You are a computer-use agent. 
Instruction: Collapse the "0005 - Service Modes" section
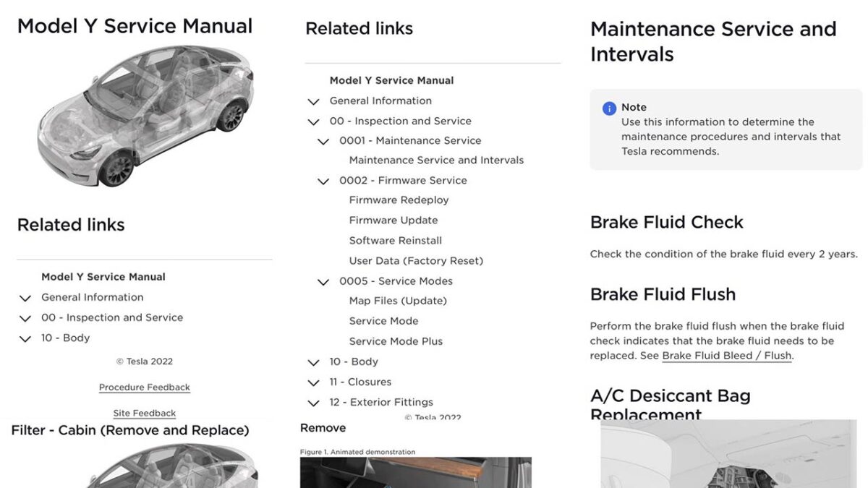pos(323,282)
